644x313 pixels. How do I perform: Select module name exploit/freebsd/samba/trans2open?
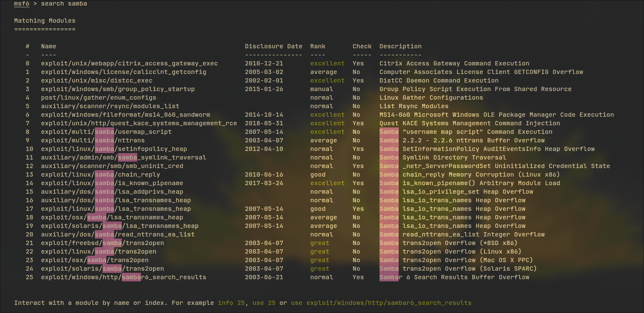point(103,243)
